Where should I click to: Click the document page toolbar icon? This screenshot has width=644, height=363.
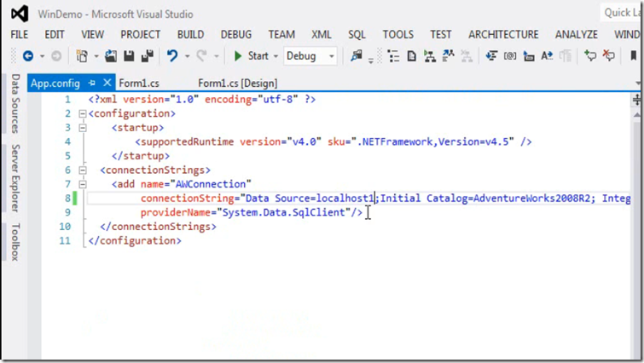pos(411,55)
